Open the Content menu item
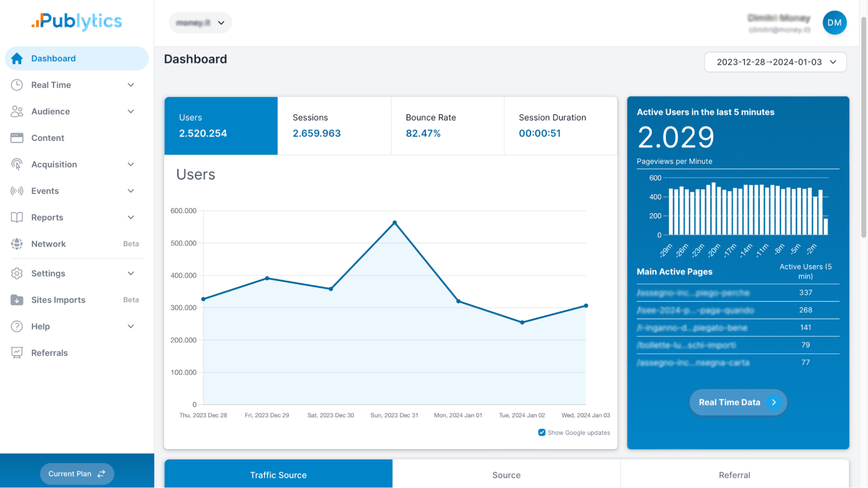 point(77,138)
